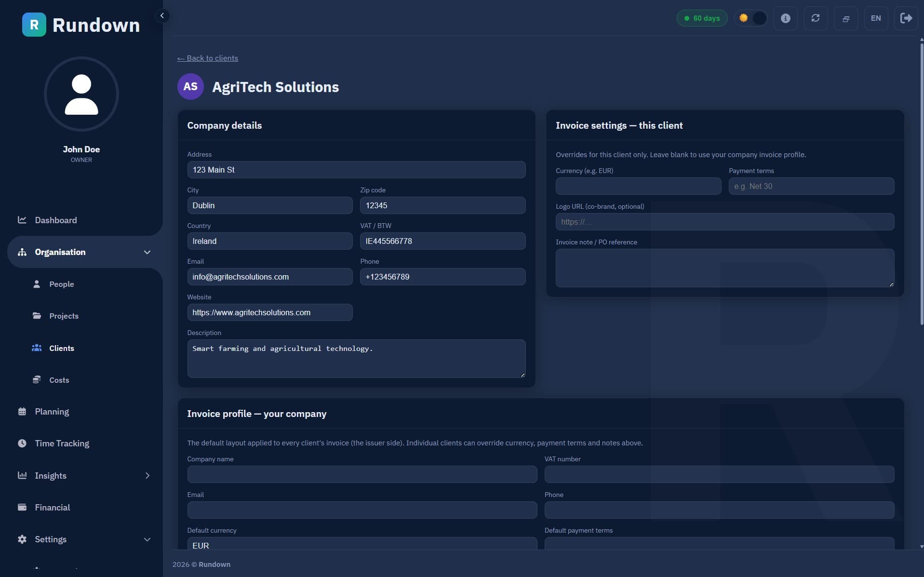Image resolution: width=924 pixels, height=577 pixels.
Task: Click the Costs coins icon
Action: [37, 379]
